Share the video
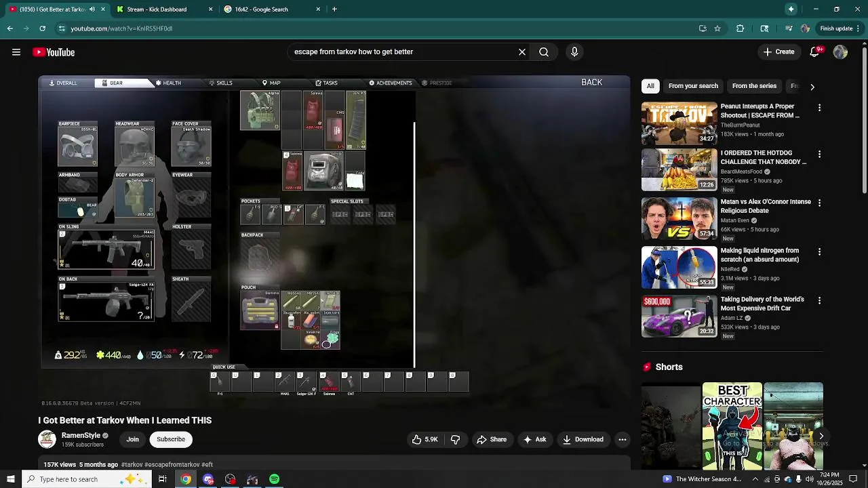This screenshot has height=488, width=868. pyautogui.click(x=492, y=439)
